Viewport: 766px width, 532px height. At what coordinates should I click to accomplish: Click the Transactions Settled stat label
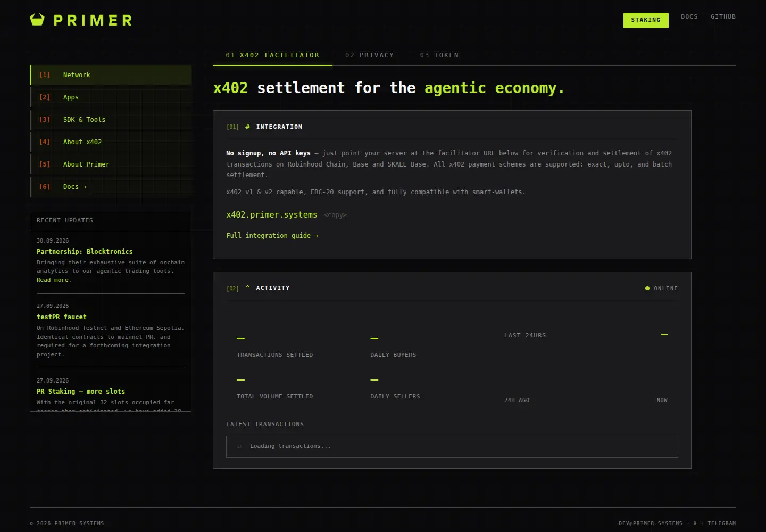coord(274,355)
